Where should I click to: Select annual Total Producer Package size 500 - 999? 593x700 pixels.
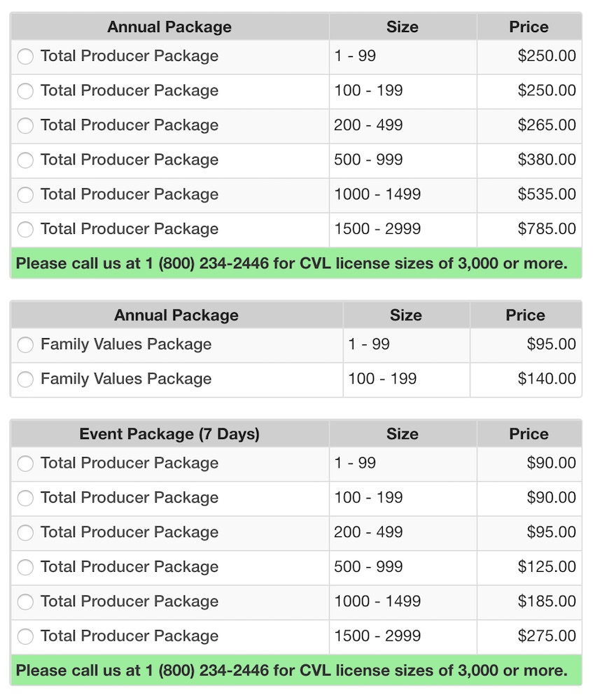(x=25, y=160)
